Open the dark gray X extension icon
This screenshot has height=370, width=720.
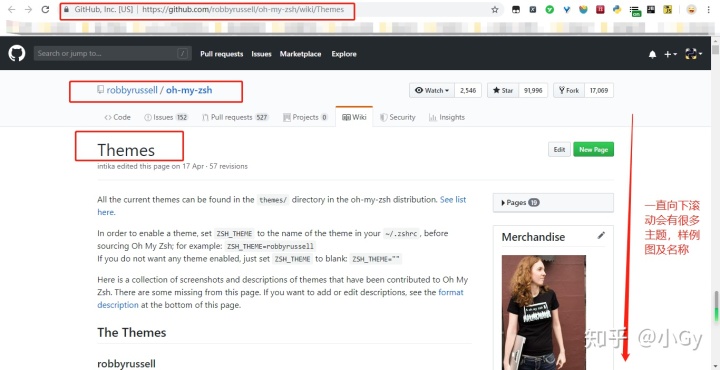(x=533, y=9)
